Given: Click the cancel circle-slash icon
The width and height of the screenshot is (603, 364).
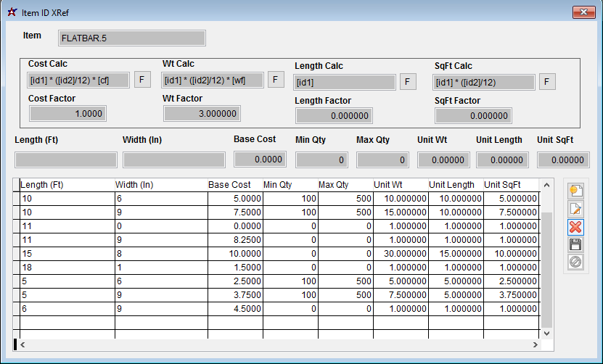Looking at the screenshot, I should [x=575, y=262].
